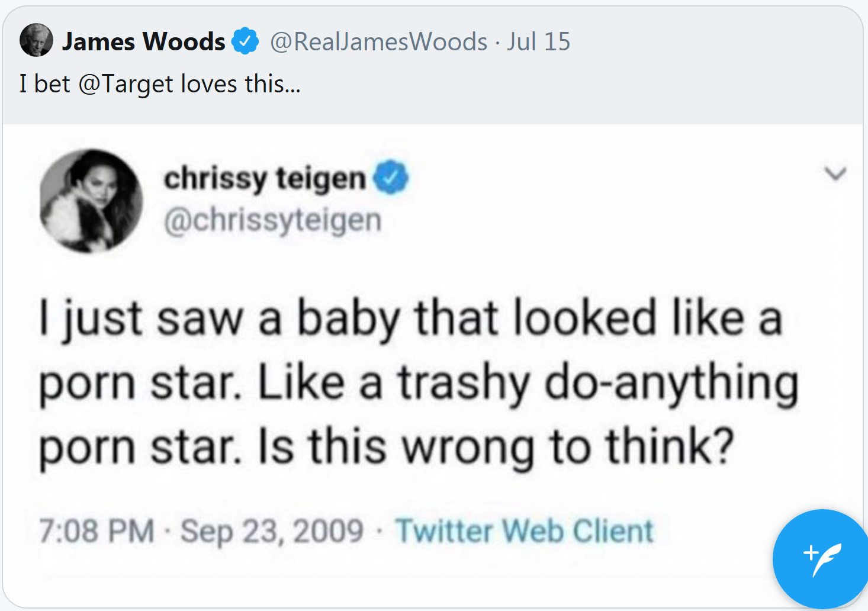Open the Twitter Web Client source link
Viewport: 868px width, 611px height.
click(524, 530)
